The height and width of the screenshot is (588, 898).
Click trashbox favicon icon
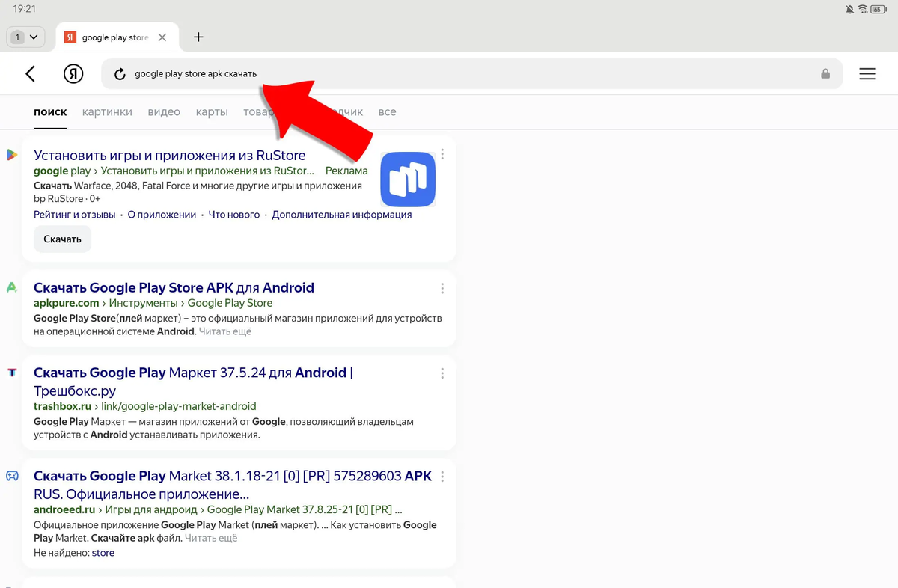point(11,372)
